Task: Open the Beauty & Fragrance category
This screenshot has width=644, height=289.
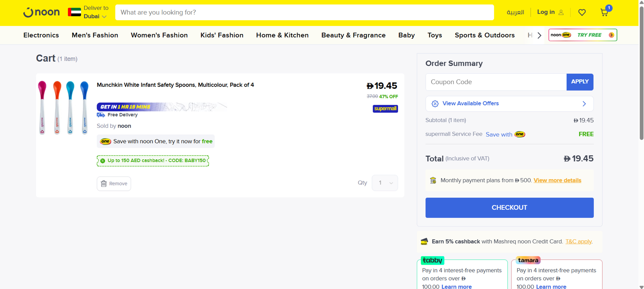Action: [x=353, y=35]
